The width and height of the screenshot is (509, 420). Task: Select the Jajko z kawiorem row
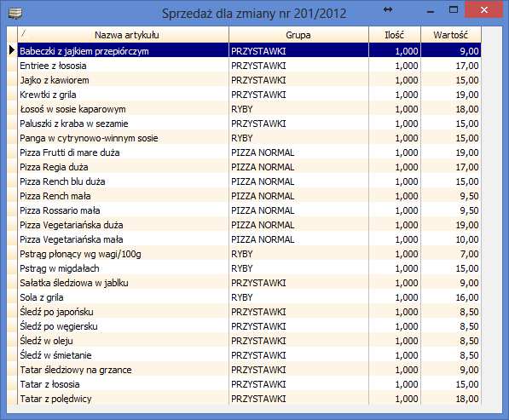coord(249,80)
